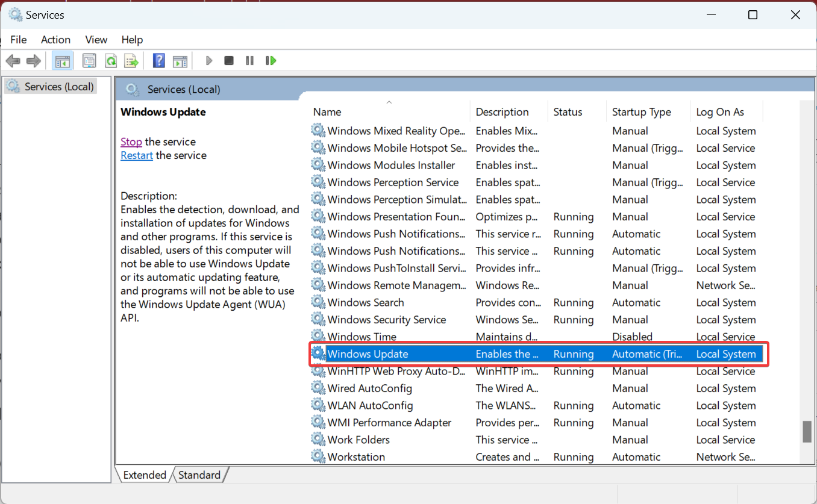Viewport: 817px width, 504px height.
Task: Click the gear icon next to Work Folders
Action: (x=318, y=440)
